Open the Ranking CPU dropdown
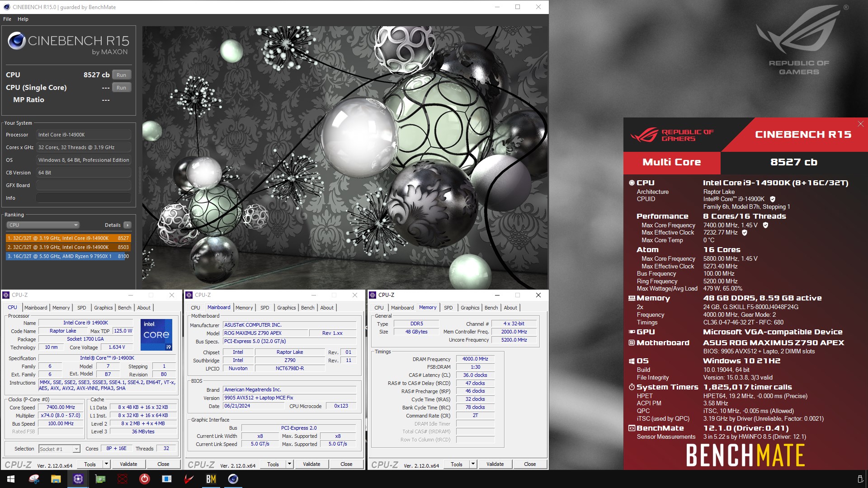Viewport: 868px width, 488px height. 43,225
